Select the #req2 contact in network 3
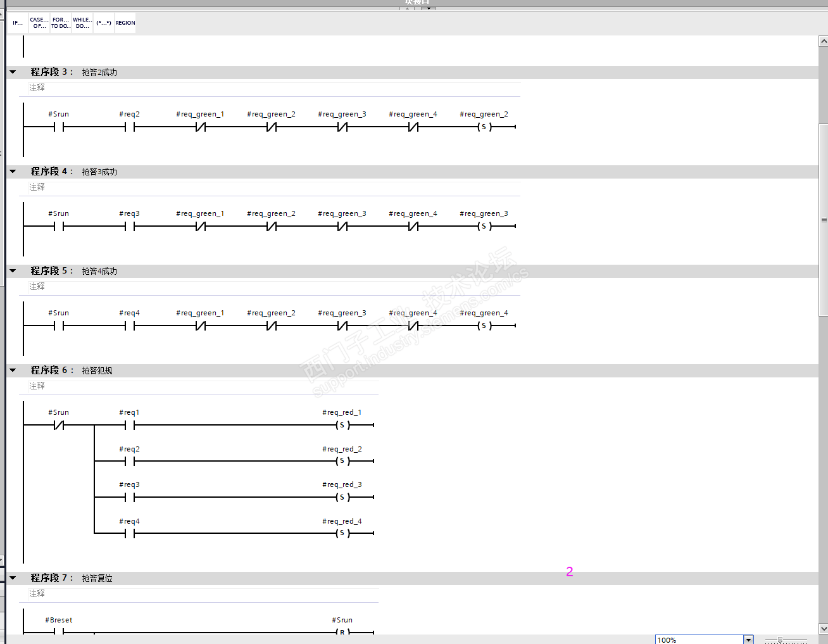Screen dimensions: 828x644 click(x=130, y=127)
